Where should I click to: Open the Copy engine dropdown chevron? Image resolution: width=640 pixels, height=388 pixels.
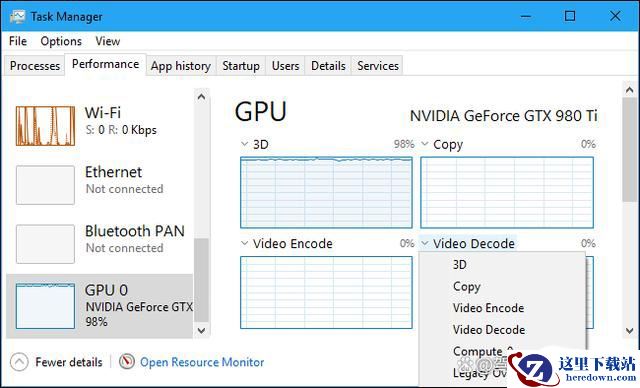pyautogui.click(x=424, y=144)
